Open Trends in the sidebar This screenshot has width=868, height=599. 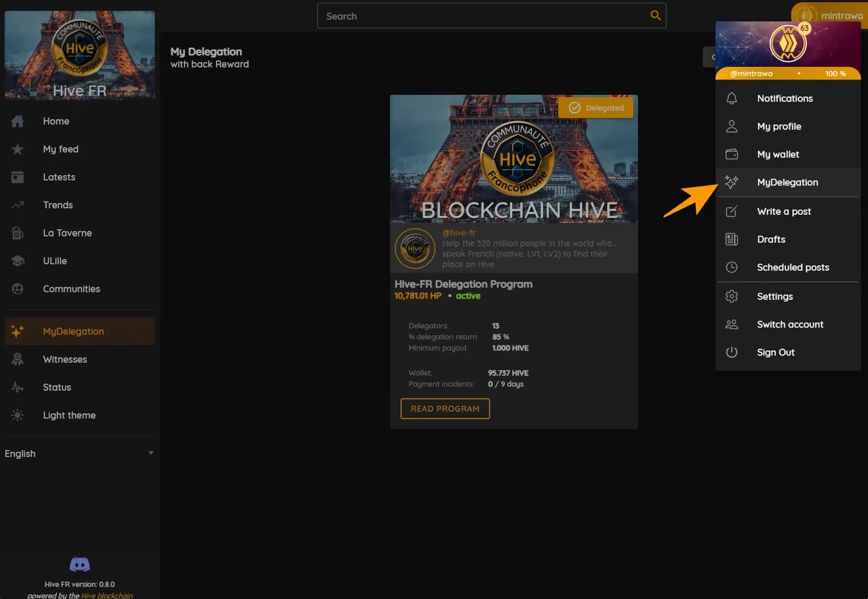pos(80,205)
